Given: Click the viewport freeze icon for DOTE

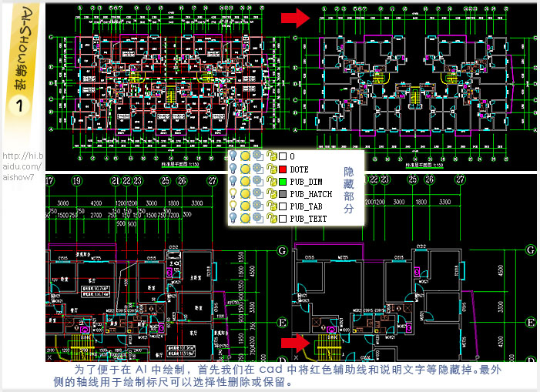Looking at the screenshot, I should 258,169.
